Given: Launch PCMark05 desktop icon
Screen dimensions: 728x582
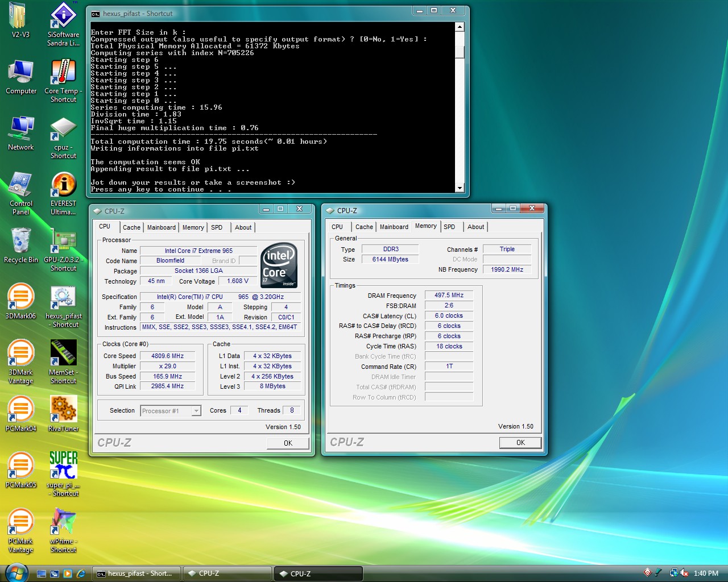Looking at the screenshot, I should pos(21,470).
